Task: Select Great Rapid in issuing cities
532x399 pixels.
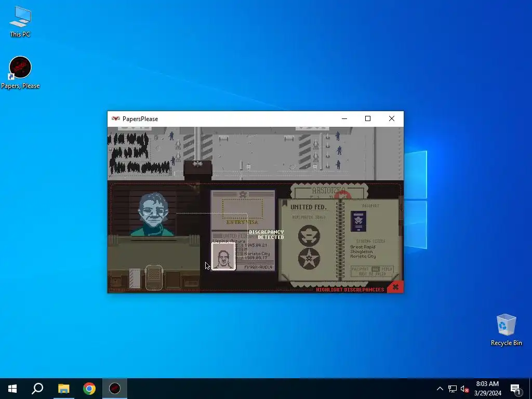Action: [x=363, y=247]
